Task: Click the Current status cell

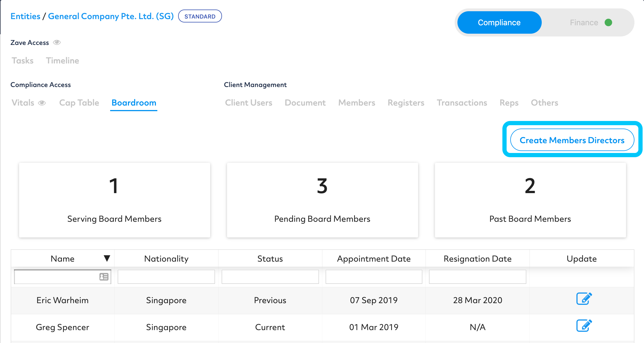Action: click(270, 327)
